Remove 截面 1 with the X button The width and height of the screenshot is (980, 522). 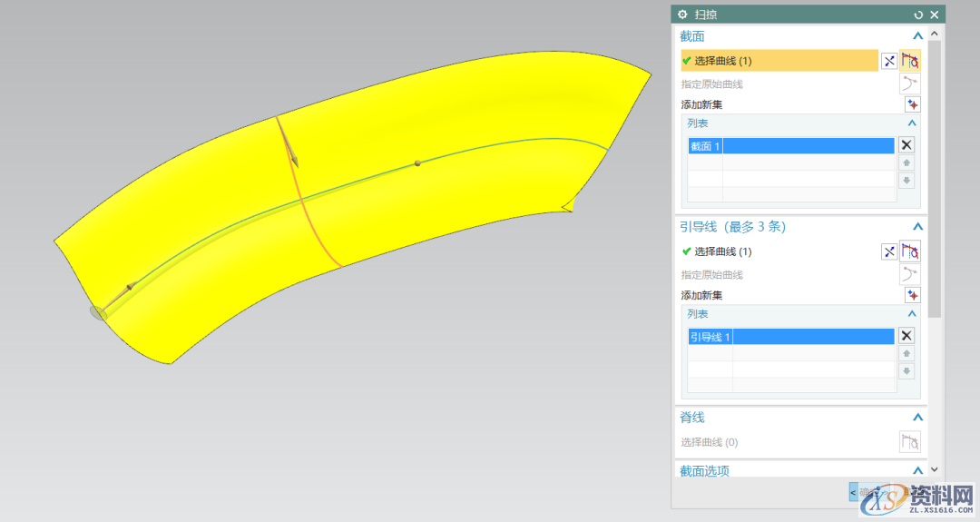coord(906,145)
